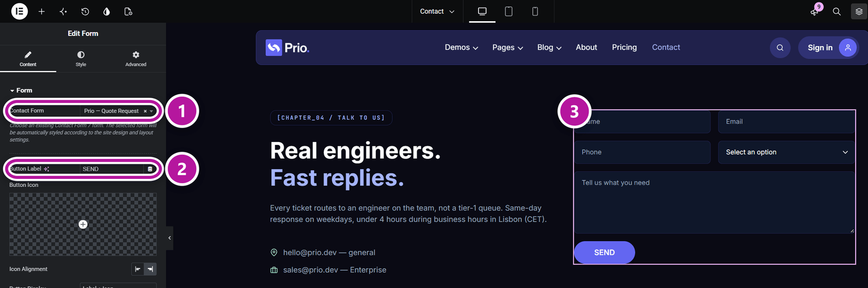Click the Tell us what you need textarea

pos(714,202)
